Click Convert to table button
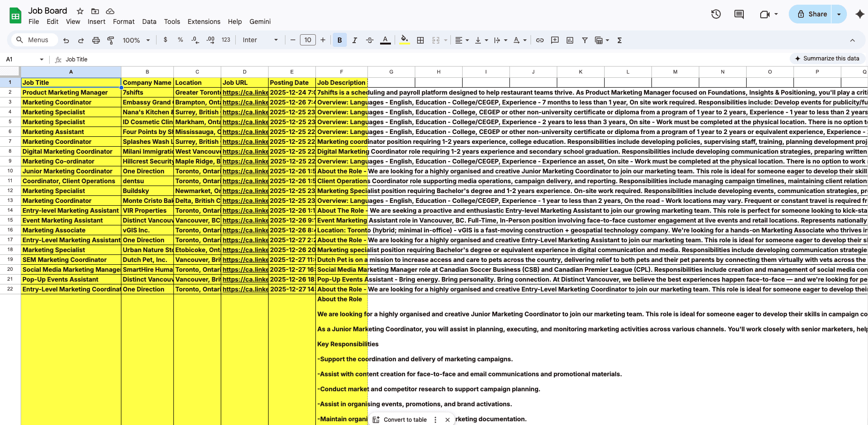 400,420
